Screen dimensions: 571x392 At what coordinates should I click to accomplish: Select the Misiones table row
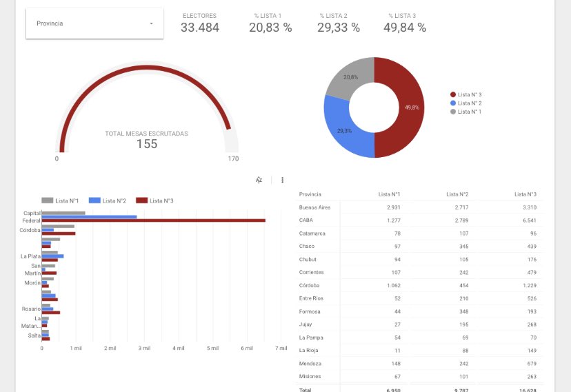point(419,376)
